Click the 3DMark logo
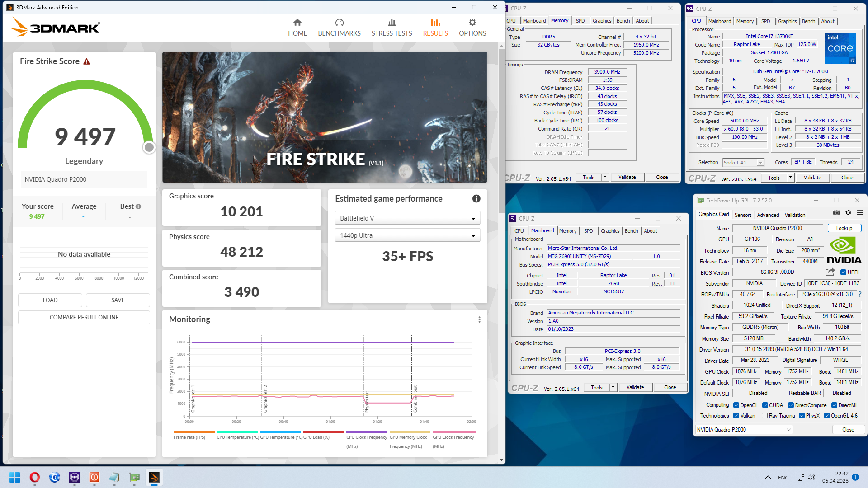The width and height of the screenshot is (868, 488). (x=56, y=27)
